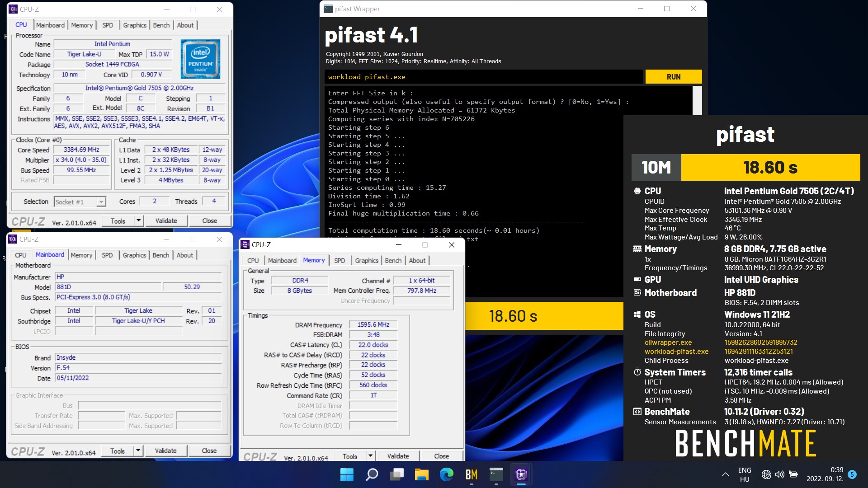Click the System Timers stopwatch icon

click(x=637, y=372)
